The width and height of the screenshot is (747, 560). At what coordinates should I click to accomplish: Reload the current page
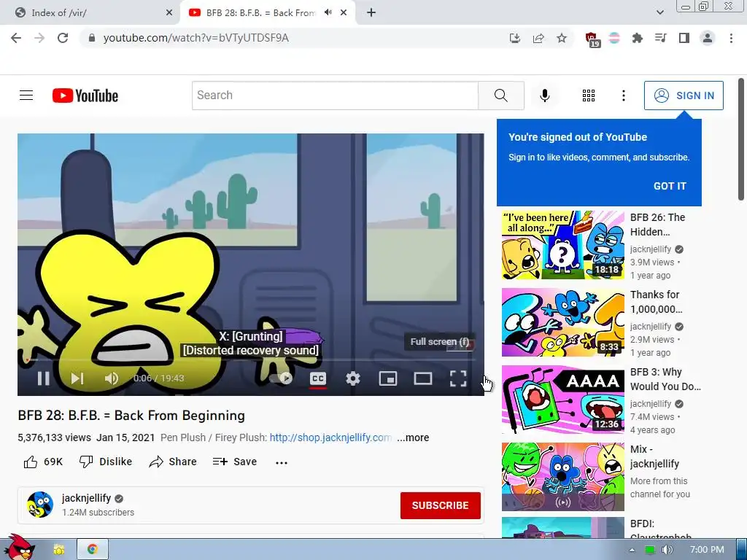tap(63, 38)
